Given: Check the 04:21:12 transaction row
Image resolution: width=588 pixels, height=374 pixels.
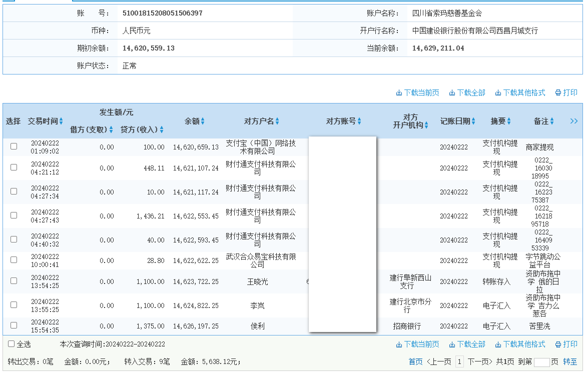Looking at the screenshot, I should tap(14, 167).
